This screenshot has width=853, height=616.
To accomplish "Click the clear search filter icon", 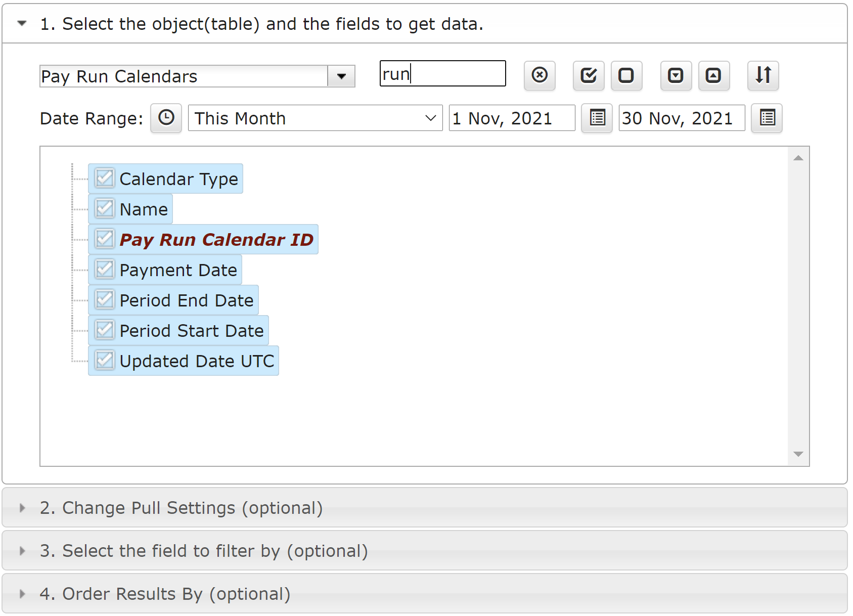I will tap(540, 75).
